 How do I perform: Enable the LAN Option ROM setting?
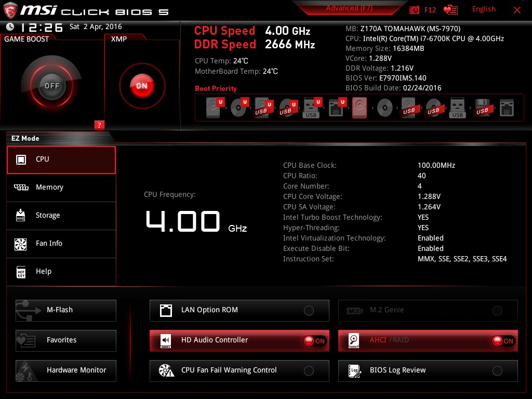click(x=309, y=311)
